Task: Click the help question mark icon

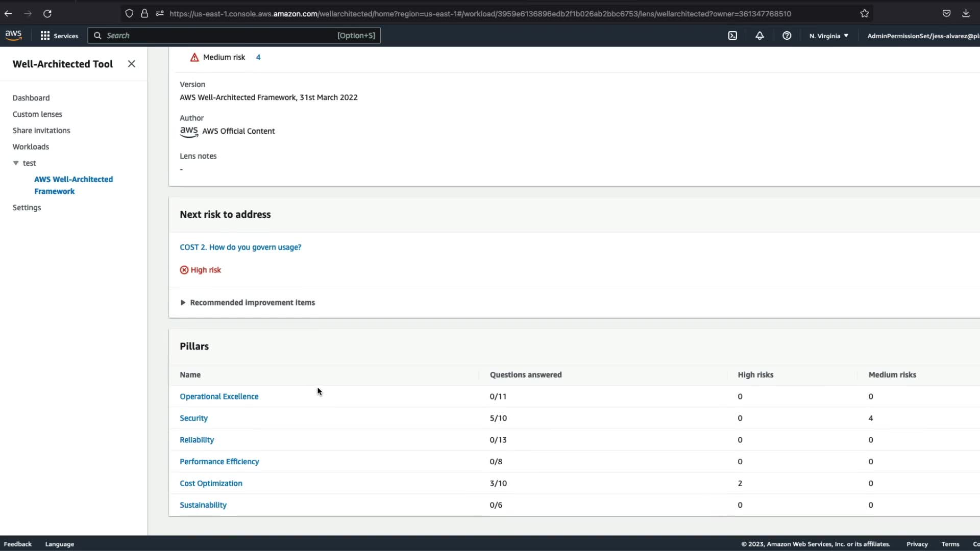Action: [x=787, y=36]
